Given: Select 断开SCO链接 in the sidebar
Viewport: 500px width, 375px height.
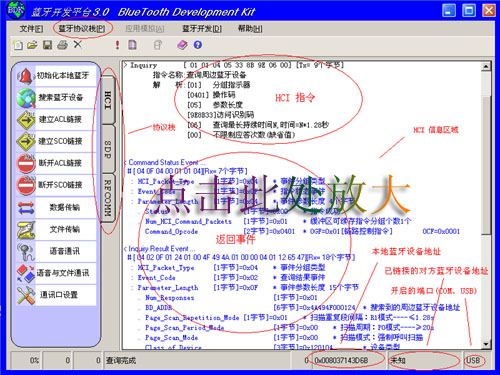Looking at the screenshot, I should pos(56,185).
